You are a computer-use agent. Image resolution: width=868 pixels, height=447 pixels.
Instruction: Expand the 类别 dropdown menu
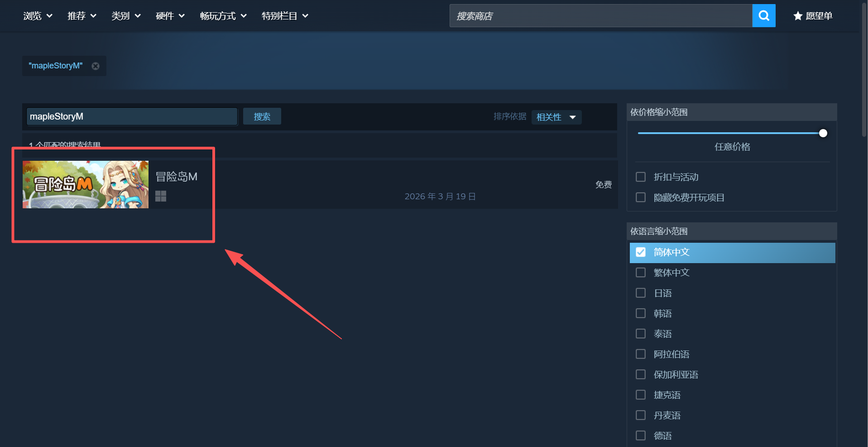pos(126,16)
